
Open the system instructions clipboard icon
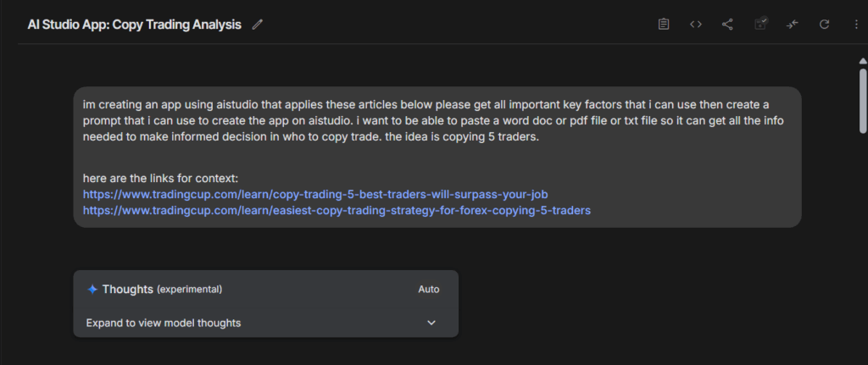663,25
